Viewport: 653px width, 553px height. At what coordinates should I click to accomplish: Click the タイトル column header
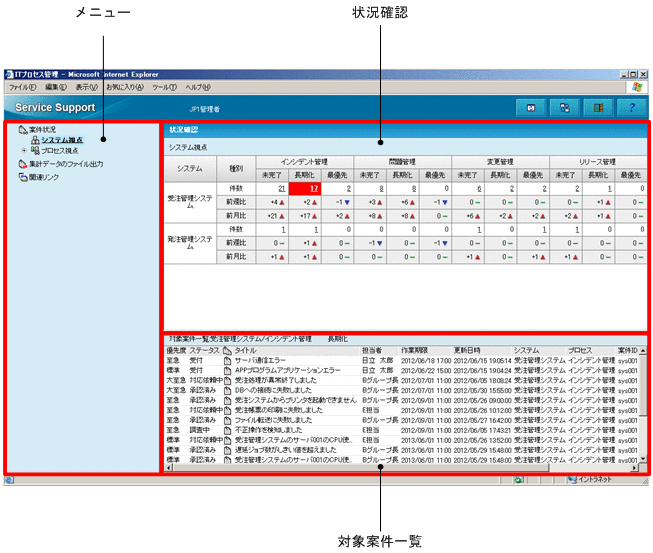click(x=245, y=351)
